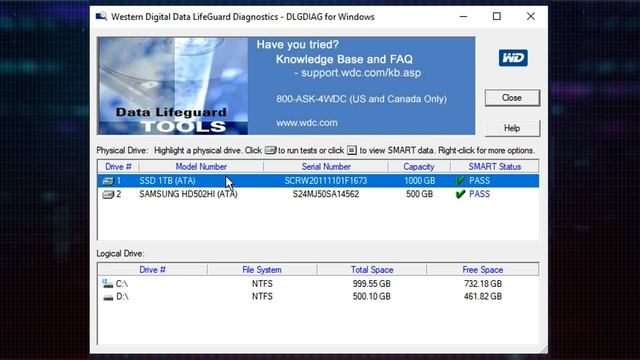Open the Help button

click(x=512, y=128)
